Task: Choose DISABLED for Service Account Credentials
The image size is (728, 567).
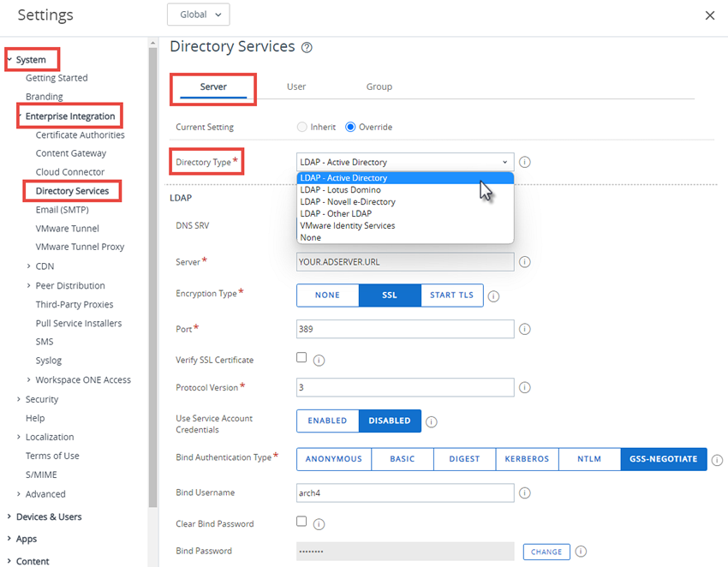Action: pyautogui.click(x=390, y=421)
